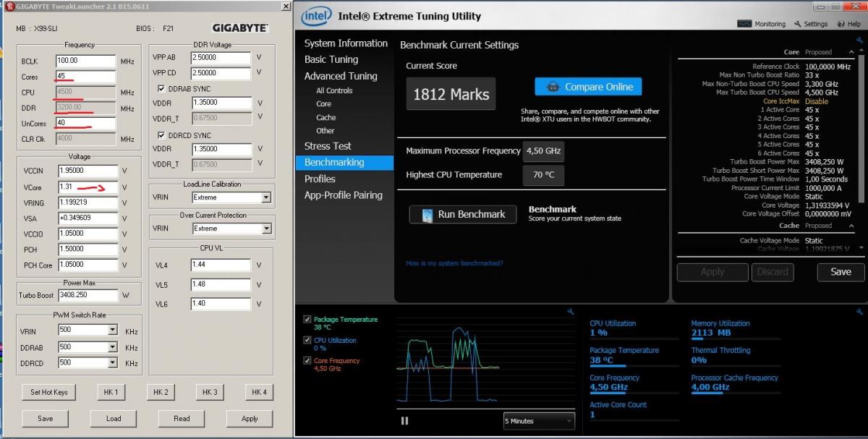Screen dimensions: 868x439
Task: Open Profiles in the sidebar
Action: click(x=320, y=179)
